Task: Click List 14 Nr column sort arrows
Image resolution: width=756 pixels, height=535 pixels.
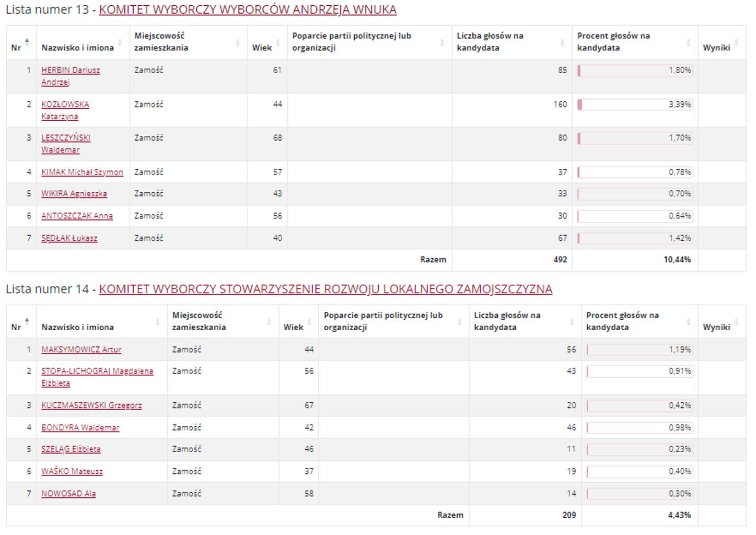Action: [27, 321]
